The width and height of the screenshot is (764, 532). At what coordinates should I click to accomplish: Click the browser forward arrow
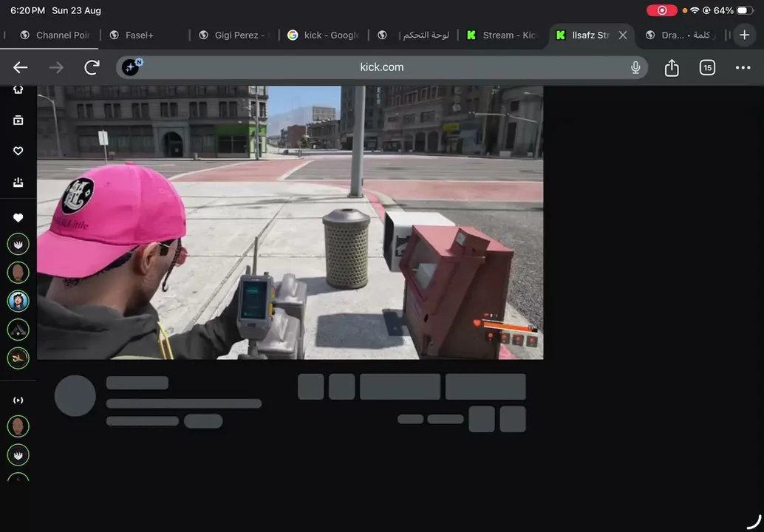tap(56, 68)
